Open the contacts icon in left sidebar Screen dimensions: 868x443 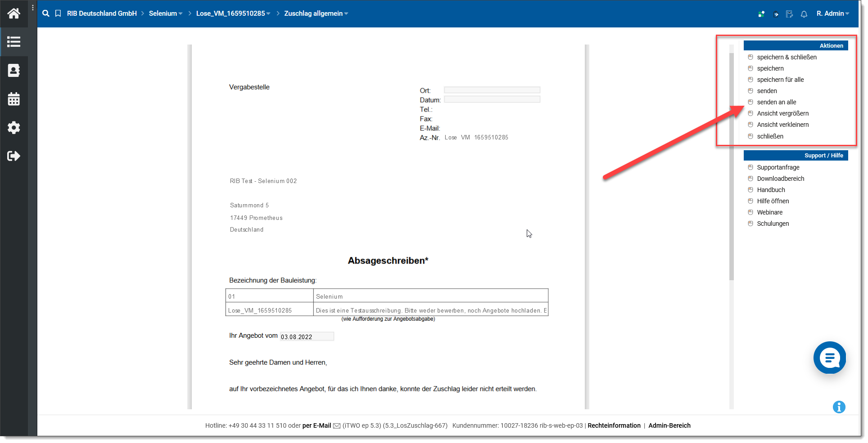[x=14, y=71]
